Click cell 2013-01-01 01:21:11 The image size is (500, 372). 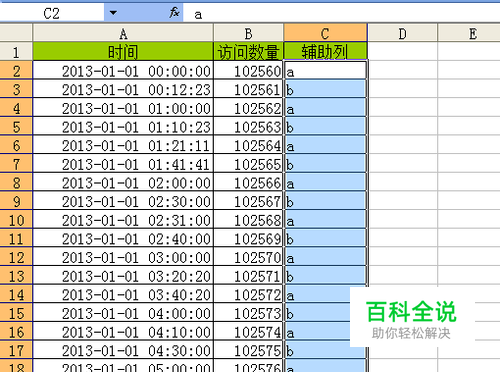pyautogui.click(x=123, y=145)
